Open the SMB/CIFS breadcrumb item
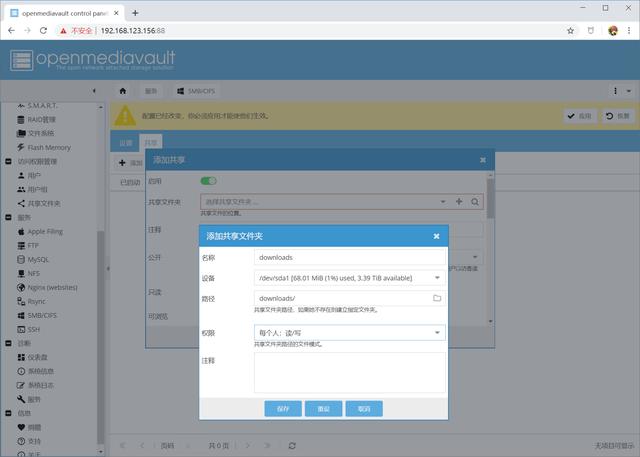 coord(196,91)
